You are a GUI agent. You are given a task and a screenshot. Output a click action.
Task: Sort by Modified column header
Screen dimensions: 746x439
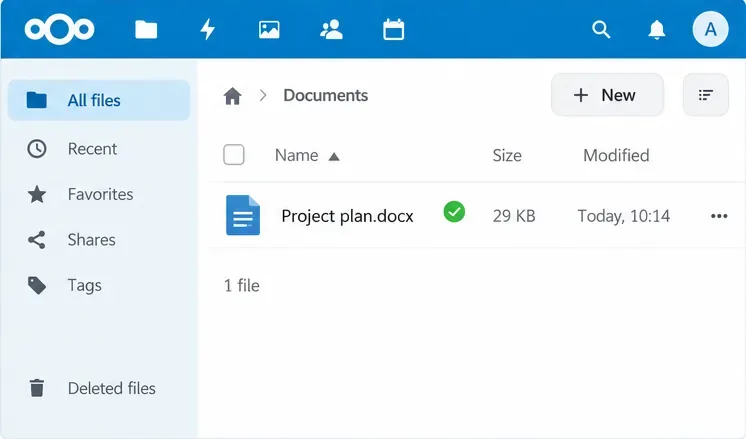click(x=616, y=156)
